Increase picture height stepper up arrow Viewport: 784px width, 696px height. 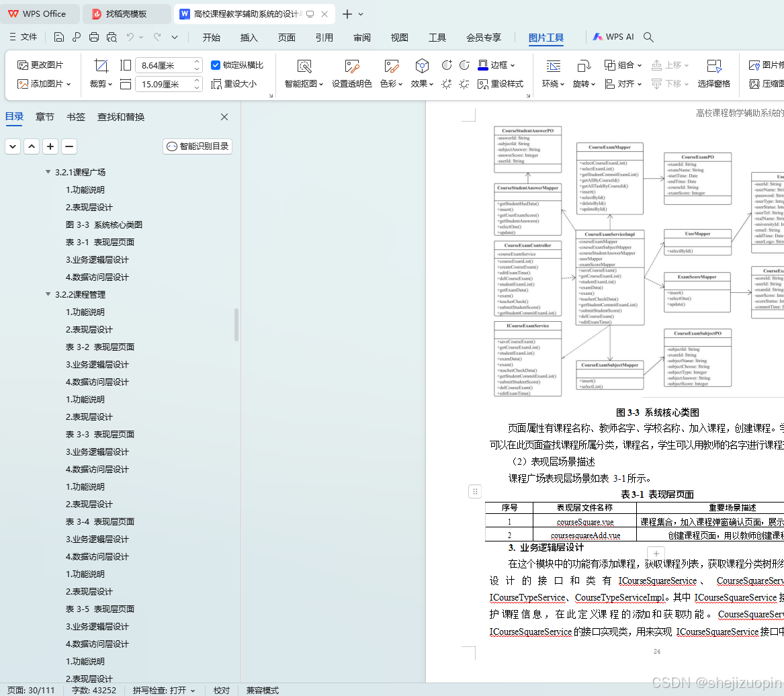(197, 62)
